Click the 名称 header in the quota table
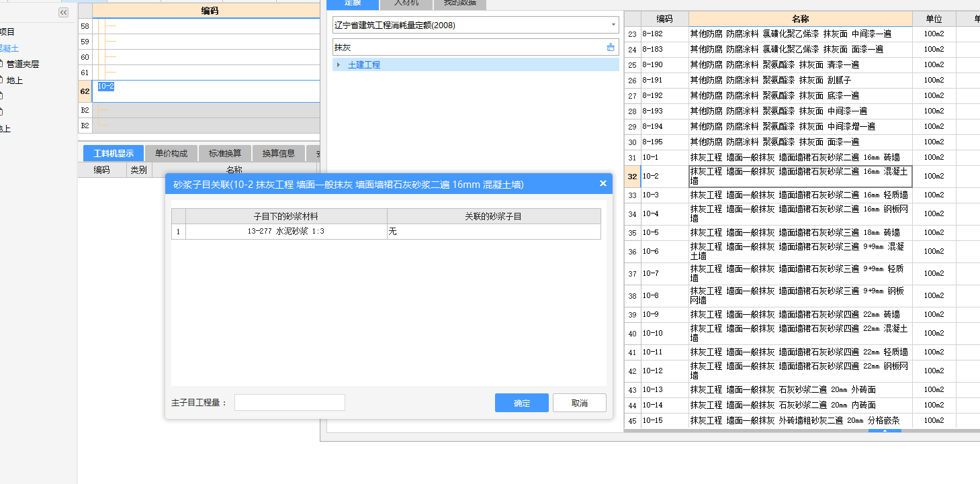The height and width of the screenshot is (484, 980). click(800, 19)
